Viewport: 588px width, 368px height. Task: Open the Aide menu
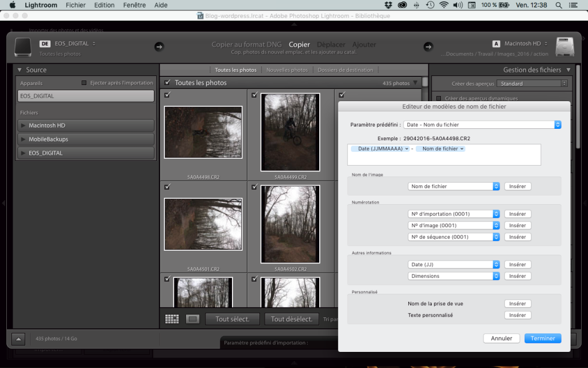click(161, 5)
